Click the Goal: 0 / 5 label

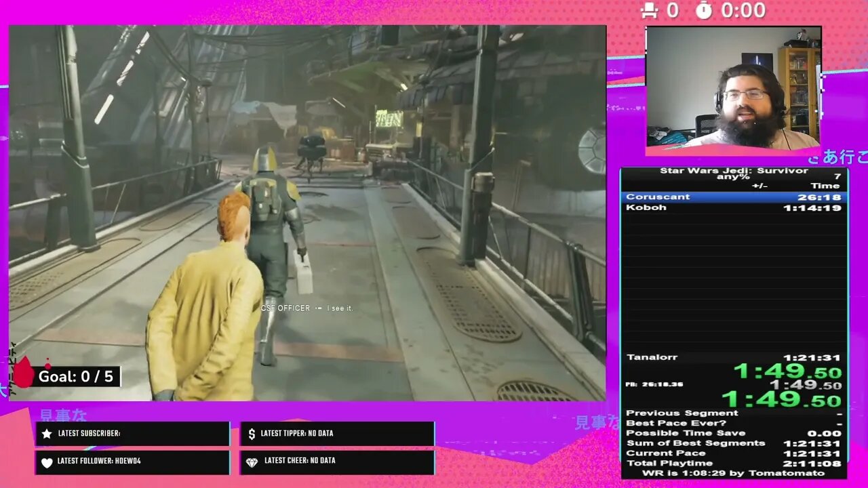tap(76, 377)
